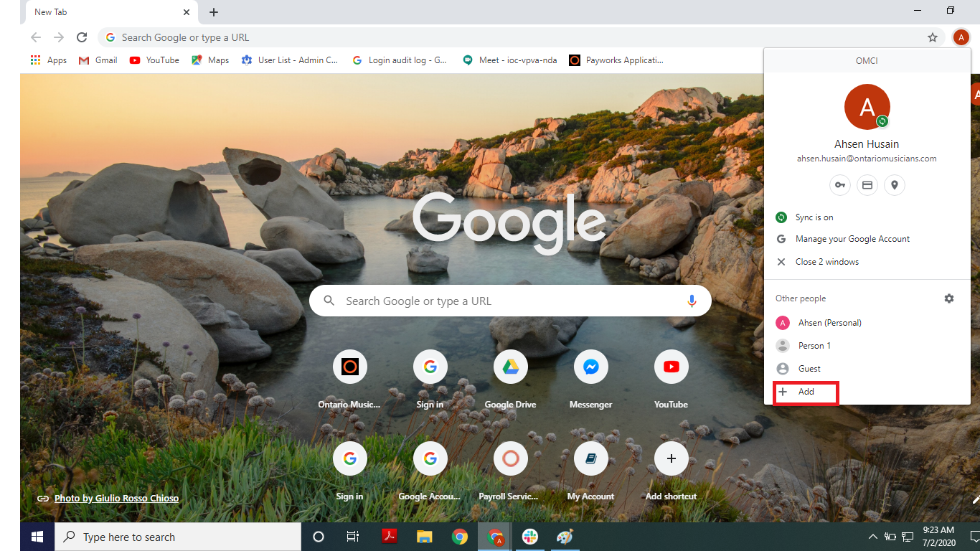The image size is (980, 551).
Task: Open a new tab with the plus button
Action: point(214,12)
